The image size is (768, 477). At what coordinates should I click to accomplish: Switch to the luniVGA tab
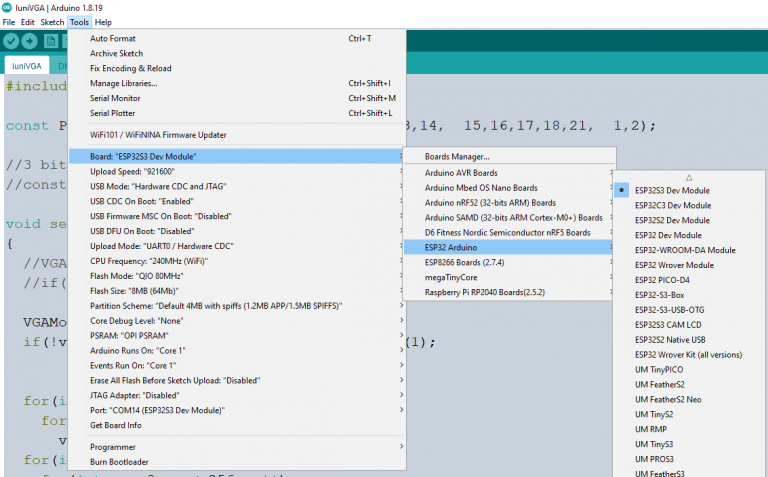(26, 66)
